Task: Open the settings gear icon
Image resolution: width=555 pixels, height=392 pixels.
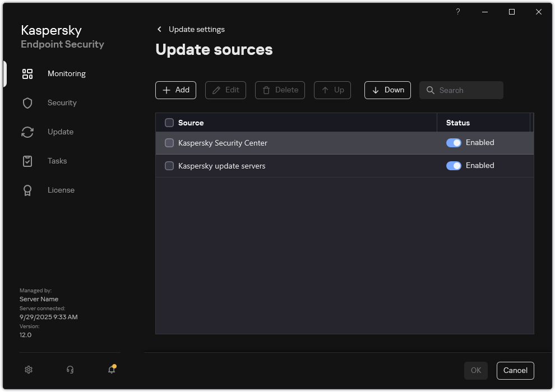Action: (x=28, y=370)
